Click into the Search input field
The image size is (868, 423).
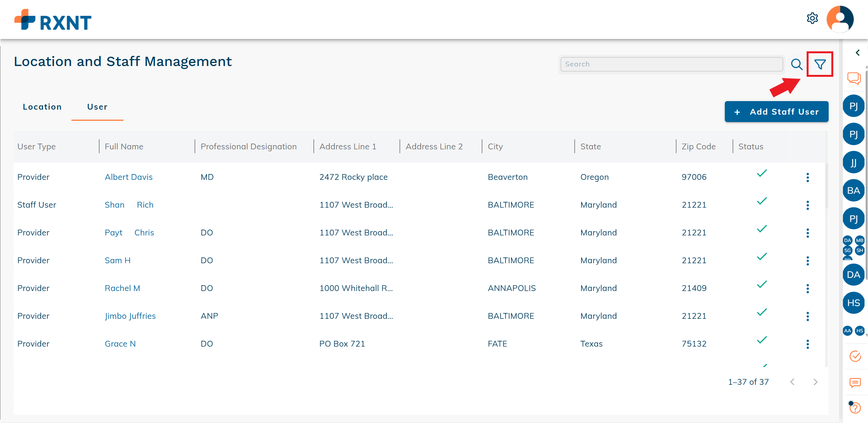(x=671, y=64)
